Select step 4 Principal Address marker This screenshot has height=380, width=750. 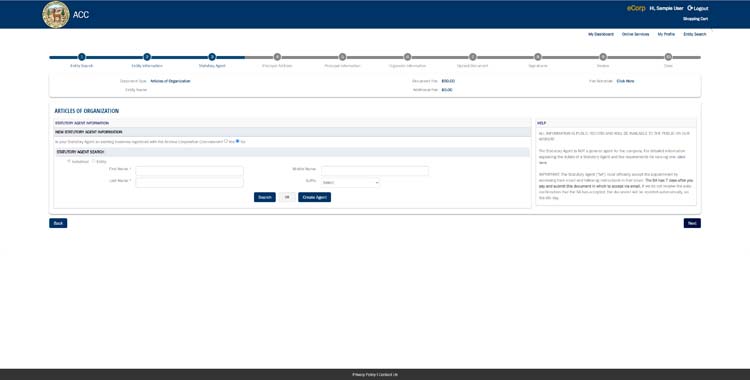pos(277,57)
